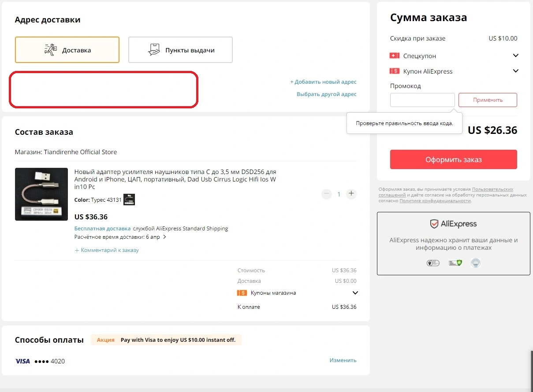The image size is (533, 392).
Task: Click the first security badge under AliExpress
Action: 433,263
